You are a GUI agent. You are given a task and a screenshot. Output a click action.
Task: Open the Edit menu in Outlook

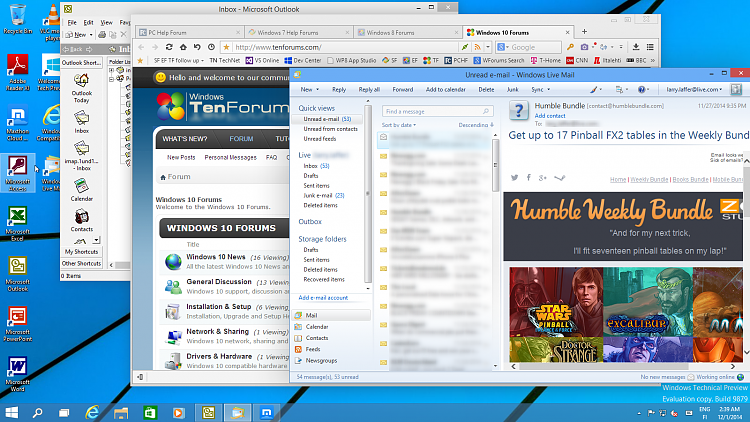[x=88, y=22]
